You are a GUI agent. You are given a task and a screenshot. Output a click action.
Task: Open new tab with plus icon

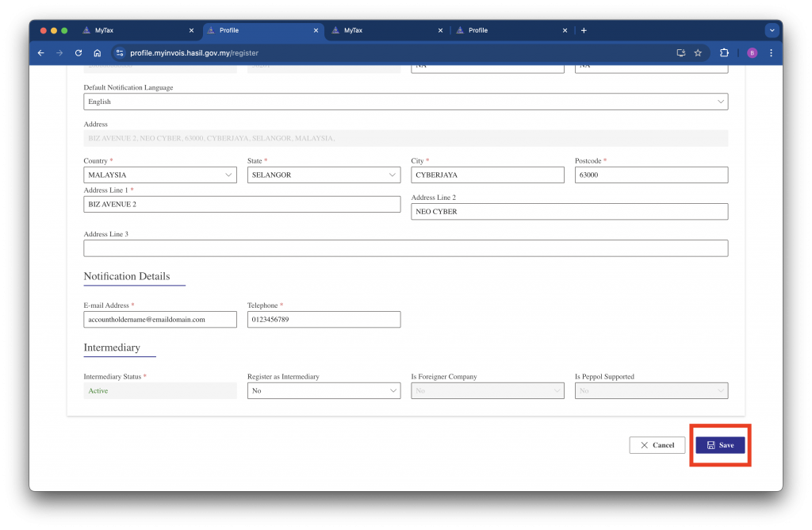click(584, 30)
